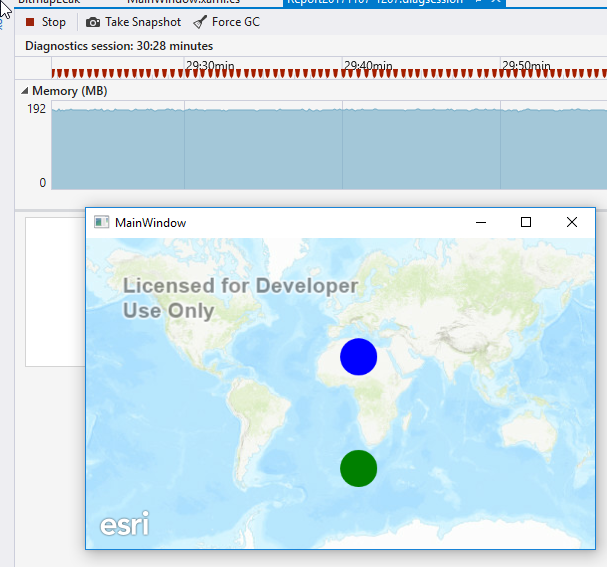Image resolution: width=607 pixels, height=567 pixels.
Task: Click the green circle on the map
Action: (358, 468)
